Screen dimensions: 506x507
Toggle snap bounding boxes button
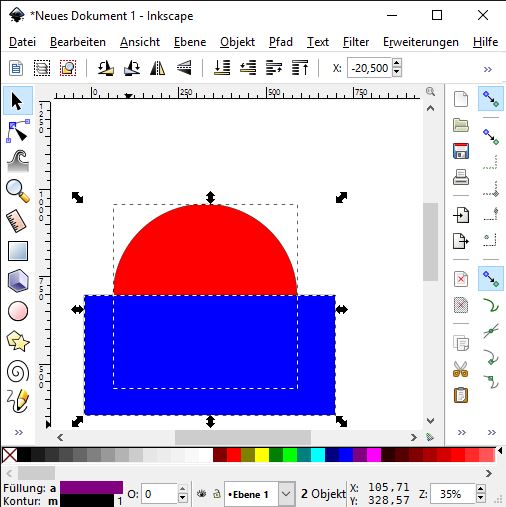[x=491, y=137]
